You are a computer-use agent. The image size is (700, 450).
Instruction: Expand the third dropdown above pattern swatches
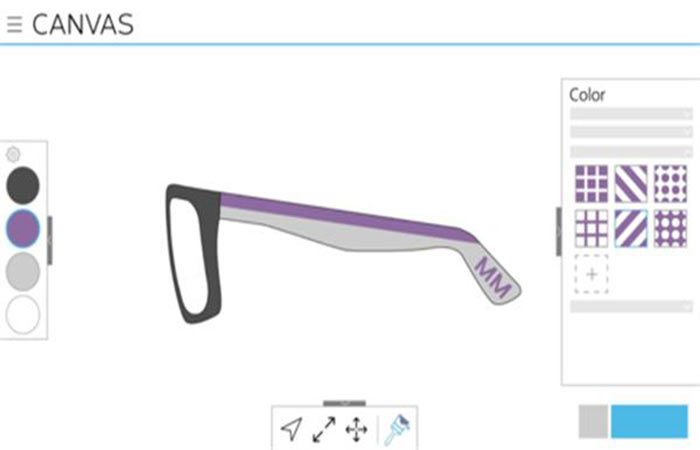(x=631, y=151)
